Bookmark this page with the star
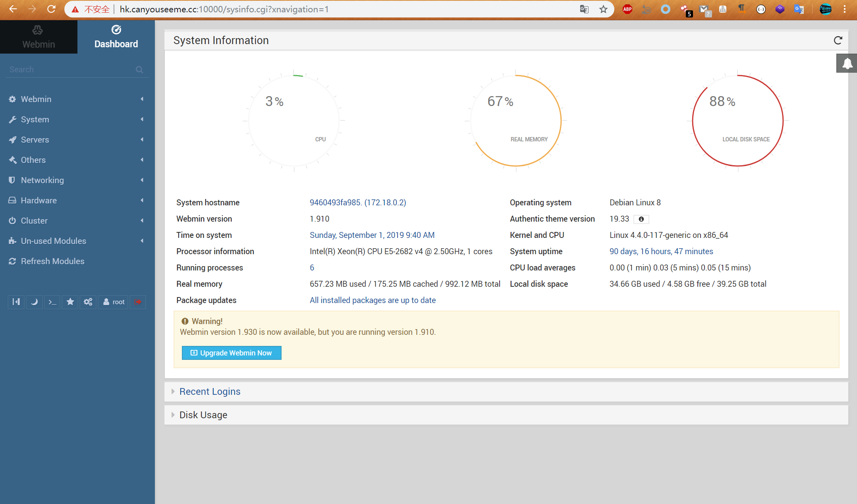 [x=603, y=9]
